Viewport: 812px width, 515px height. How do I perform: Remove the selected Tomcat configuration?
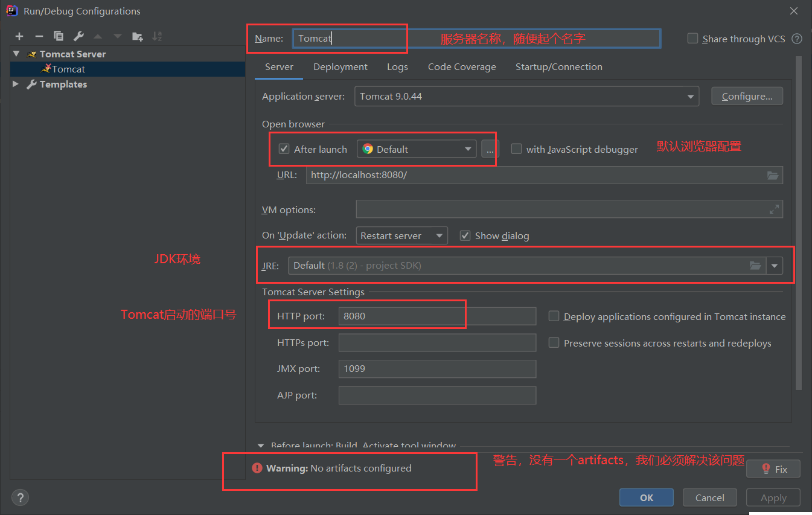[38, 36]
